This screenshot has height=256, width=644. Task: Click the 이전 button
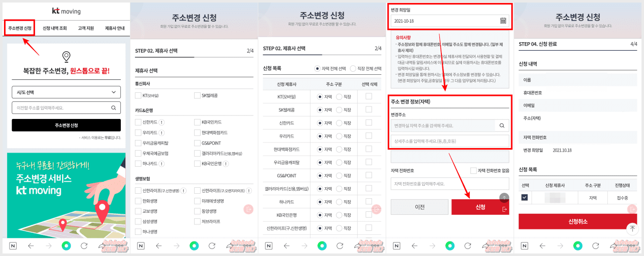(420, 207)
